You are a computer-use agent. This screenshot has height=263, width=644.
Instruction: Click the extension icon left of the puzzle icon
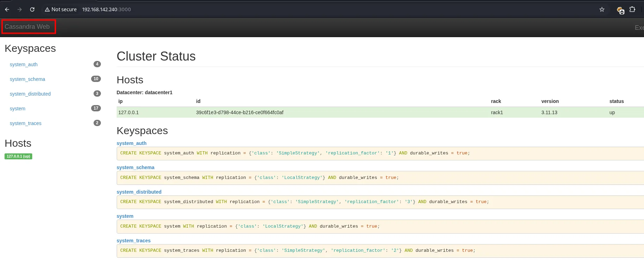620,10
